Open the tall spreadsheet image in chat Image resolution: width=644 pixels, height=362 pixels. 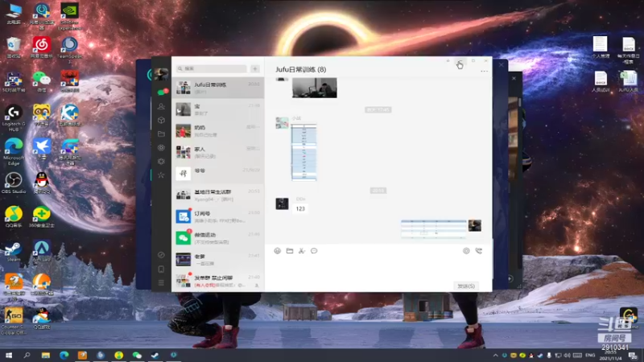point(304,152)
